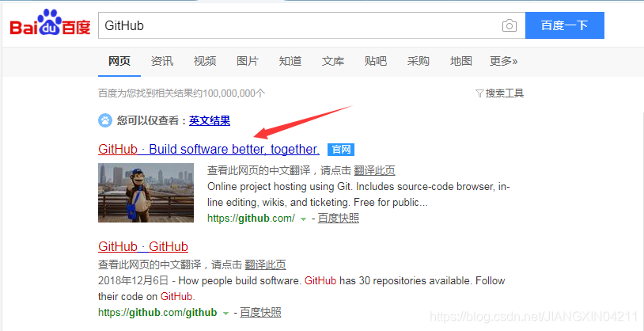Switch to the 文库 tab
The width and height of the screenshot is (644, 331).
coord(332,62)
